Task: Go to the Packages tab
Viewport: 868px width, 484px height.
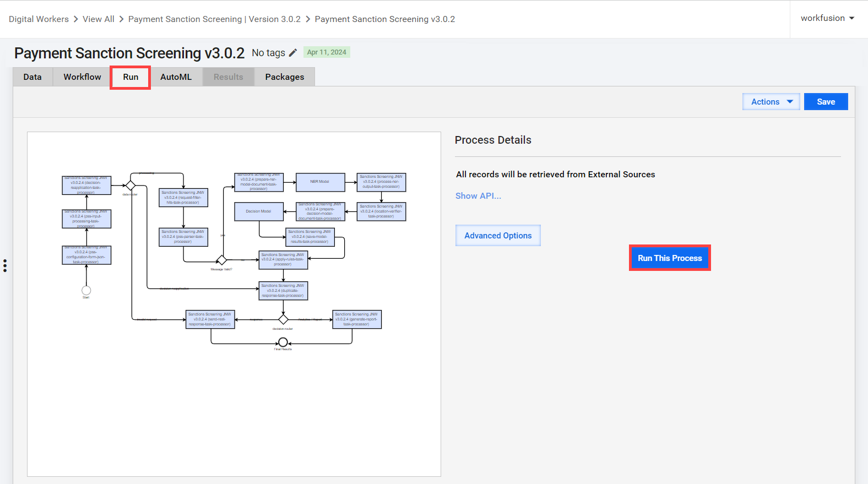Action: pyautogui.click(x=285, y=77)
